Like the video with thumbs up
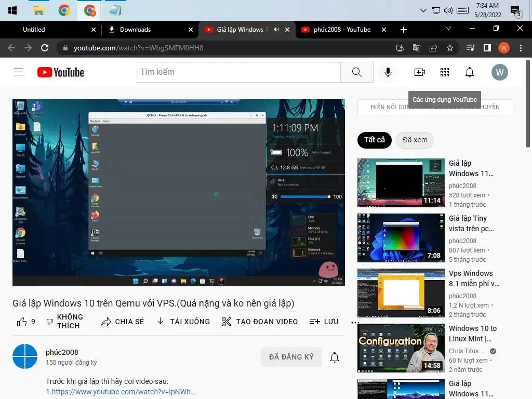This screenshot has height=399, width=532. point(22,322)
